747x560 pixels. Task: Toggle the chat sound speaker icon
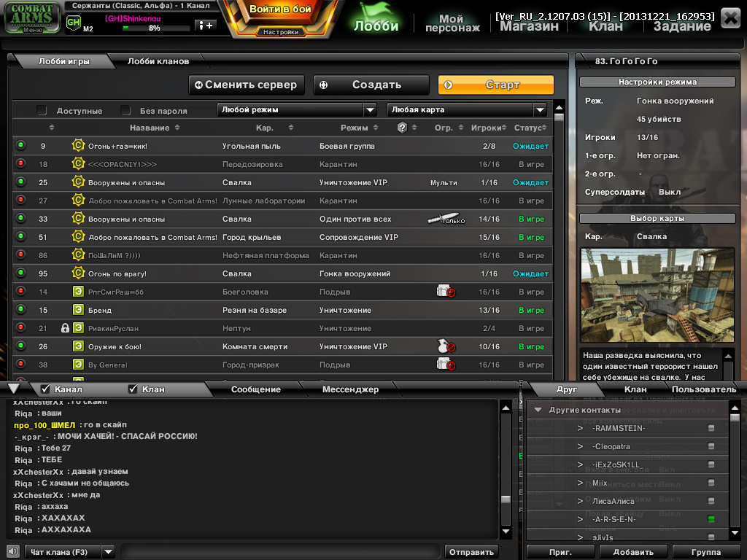tap(13, 551)
